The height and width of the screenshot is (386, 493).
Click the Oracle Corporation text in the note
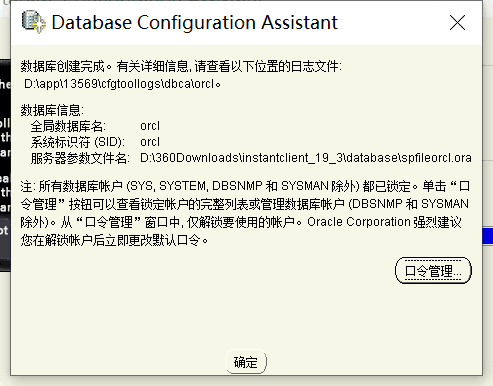click(x=359, y=222)
